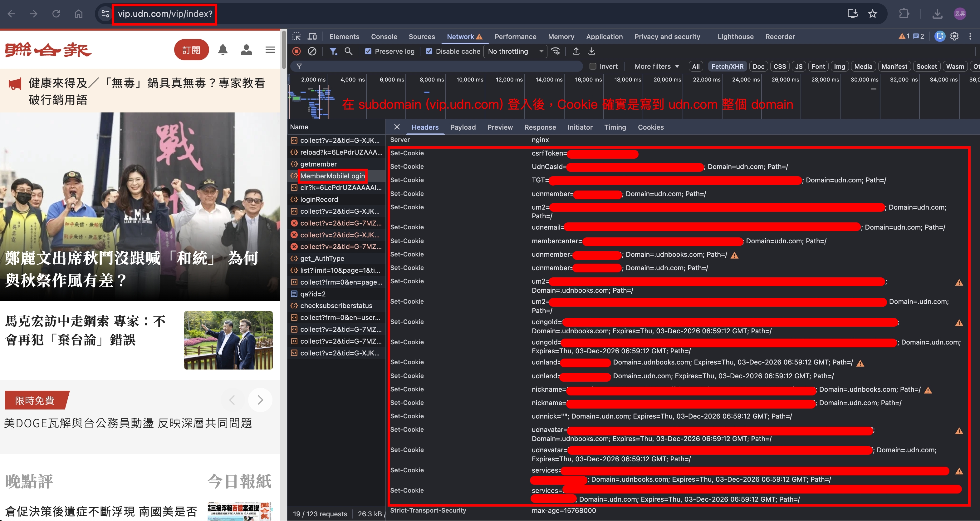
Task: Select the getmember request
Action: pos(318,164)
